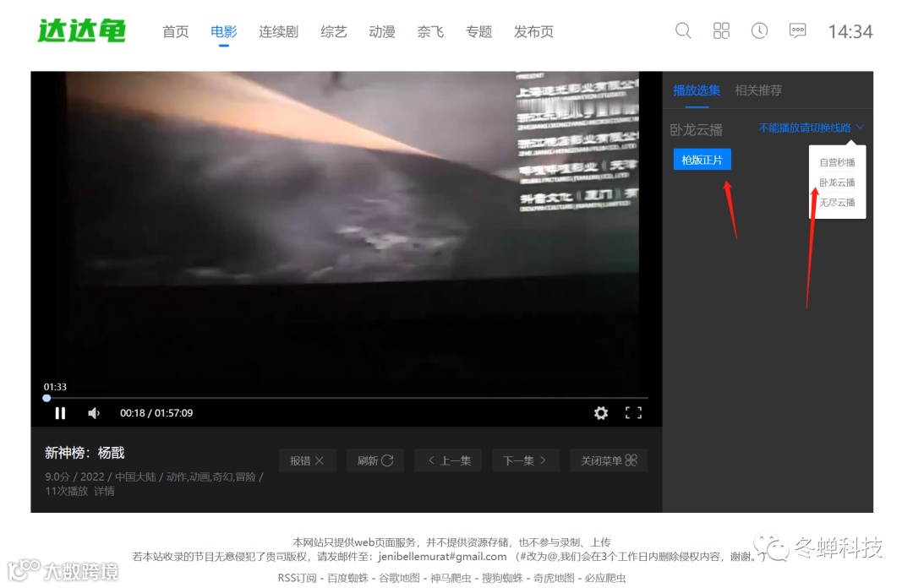This screenshot has height=588, width=913.
Task: Open the 综艺 section
Action: (x=334, y=31)
